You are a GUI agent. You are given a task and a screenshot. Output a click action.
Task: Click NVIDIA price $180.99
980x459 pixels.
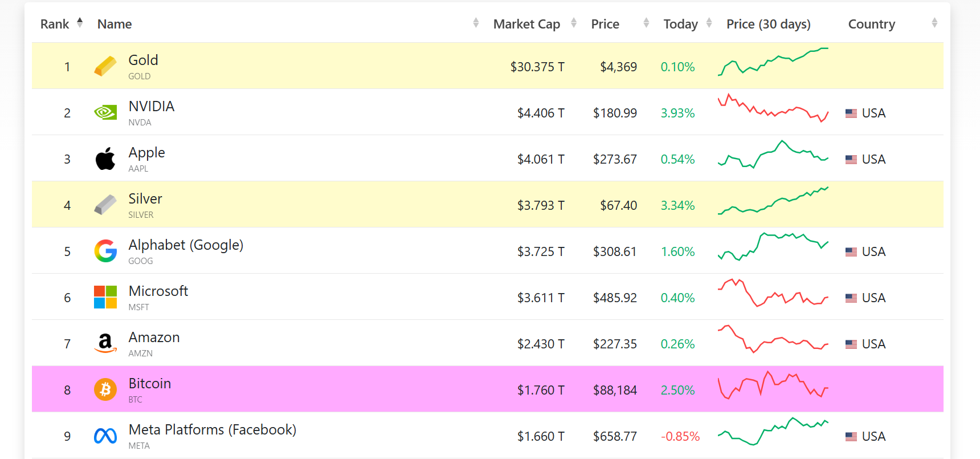click(615, 113)
